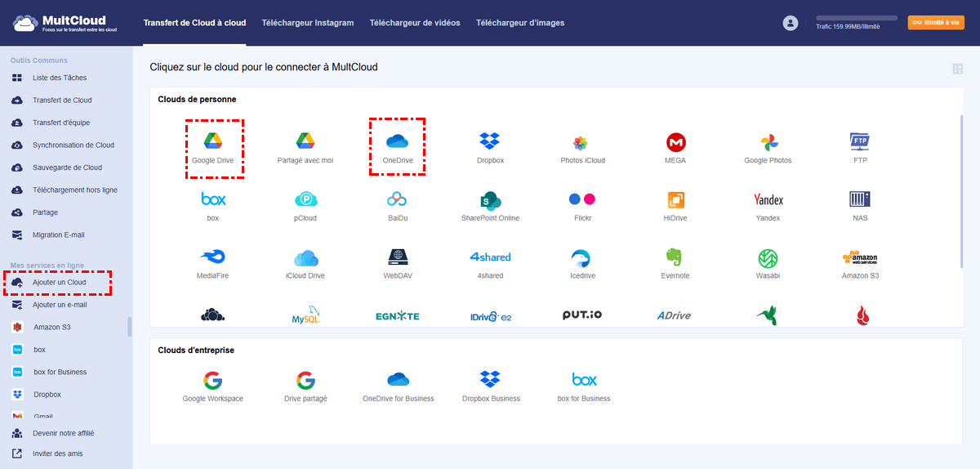This screenshot has width=980, height=469.
Task: Connect SharePoint Online
Action: [x=490, y=206]
